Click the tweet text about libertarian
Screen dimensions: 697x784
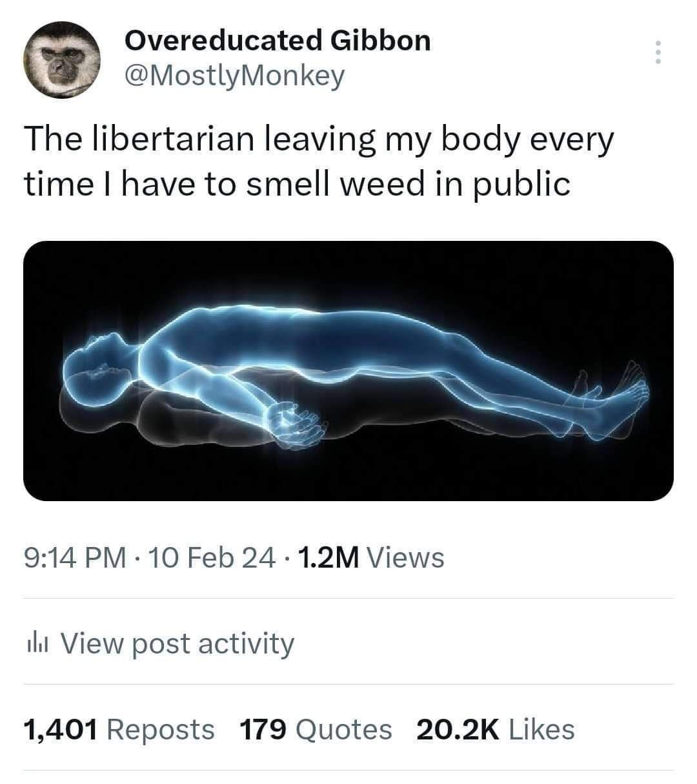[x=319, y=161]
